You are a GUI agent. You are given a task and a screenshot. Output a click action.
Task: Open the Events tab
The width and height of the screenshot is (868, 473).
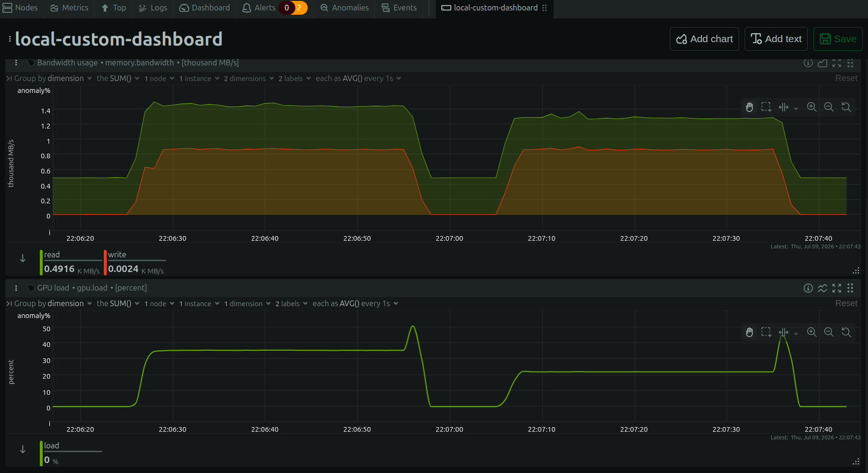(399, 8)
